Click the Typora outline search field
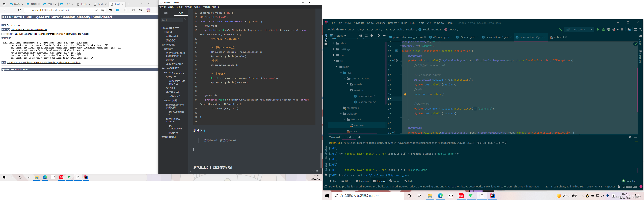Image resolution: width=644 pixels, height=200 pixels. [172, 19]
